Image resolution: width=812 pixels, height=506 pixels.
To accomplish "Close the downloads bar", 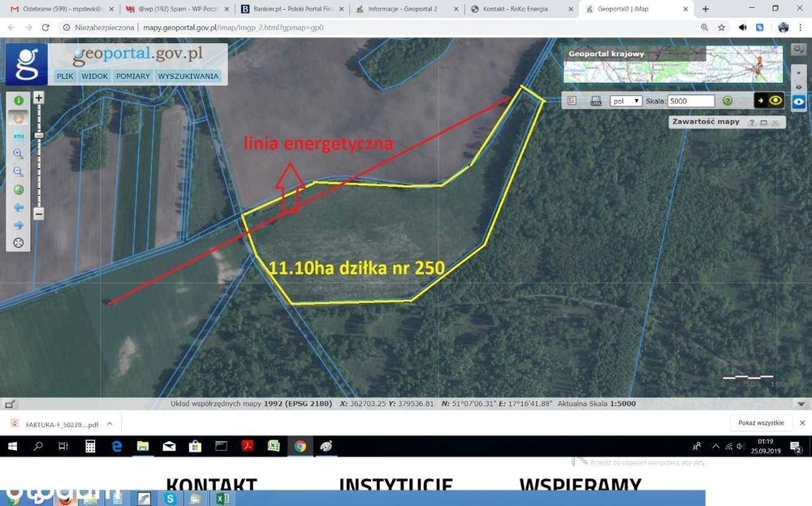I will pyautogui.click(x=802, y=423).
